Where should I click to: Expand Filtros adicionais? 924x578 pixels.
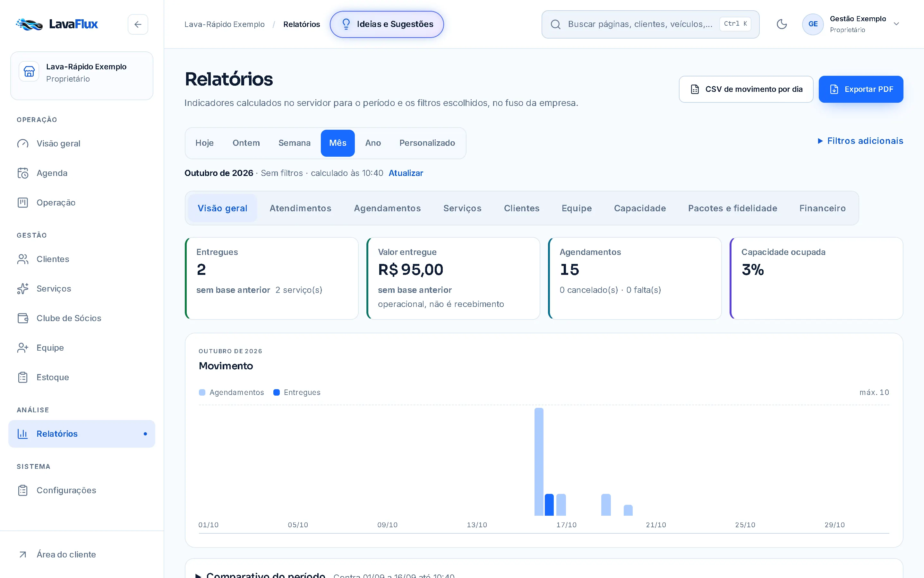(860, 141)
